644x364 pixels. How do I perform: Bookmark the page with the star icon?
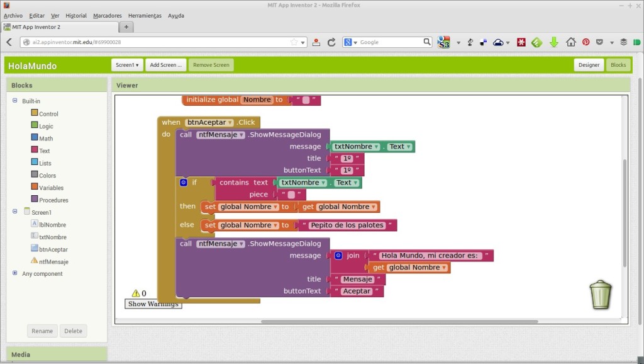[x=294, y=42]
